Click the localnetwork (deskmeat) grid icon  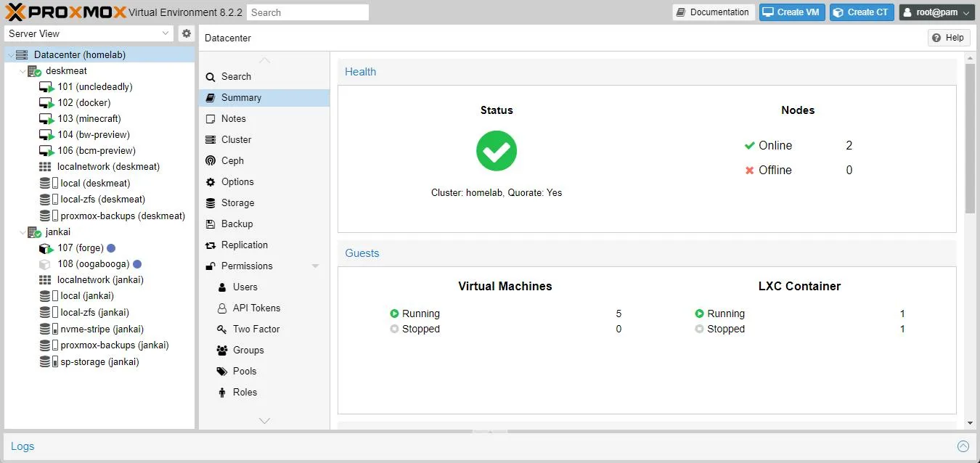45,167
